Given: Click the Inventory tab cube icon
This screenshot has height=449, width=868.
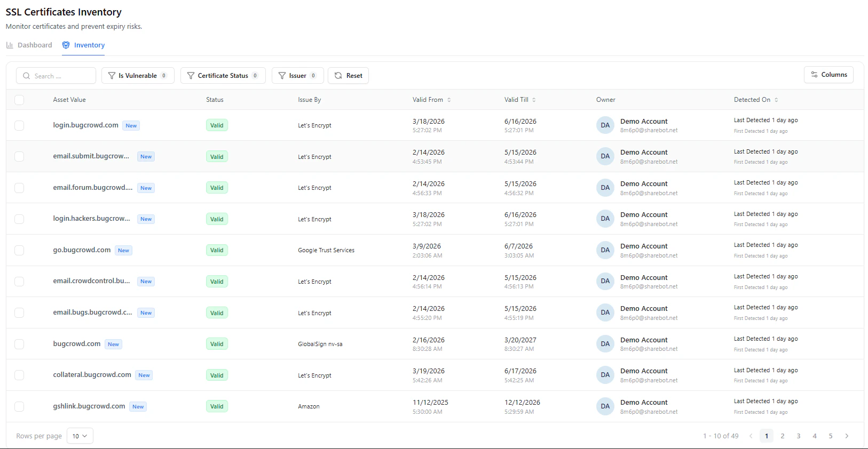Looking at the screenshot, I should pyautogui.click(x=66, y=45).
